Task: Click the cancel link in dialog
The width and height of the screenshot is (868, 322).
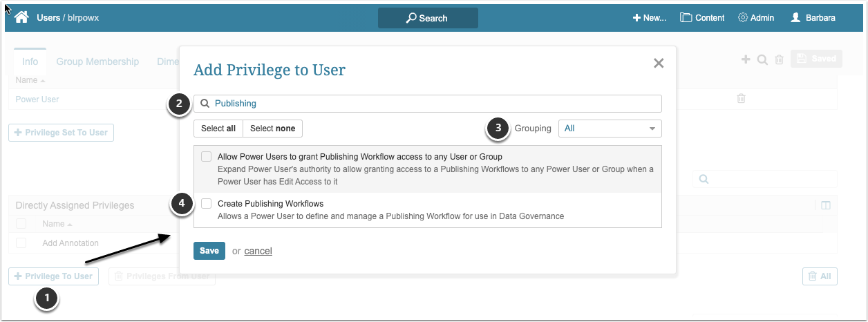Action: click(258, 251)
